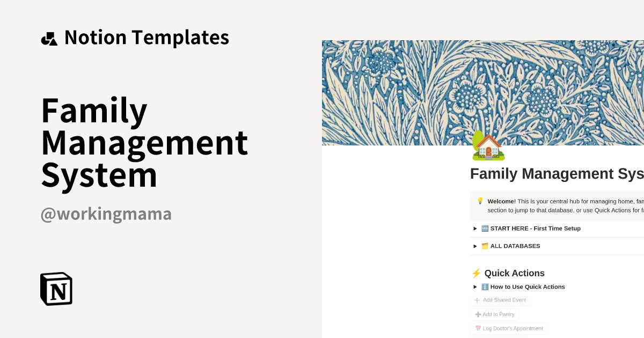Click the black Notion N logo
Screen dimensions: 644x338
point(56,289)
